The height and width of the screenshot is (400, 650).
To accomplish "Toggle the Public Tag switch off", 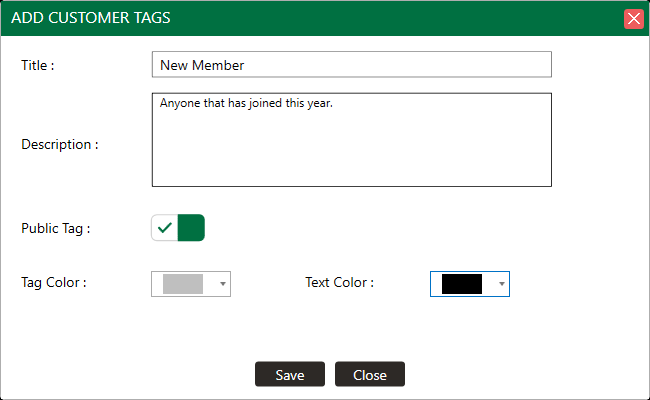I will pyautogui.click(x=178, y=228).
